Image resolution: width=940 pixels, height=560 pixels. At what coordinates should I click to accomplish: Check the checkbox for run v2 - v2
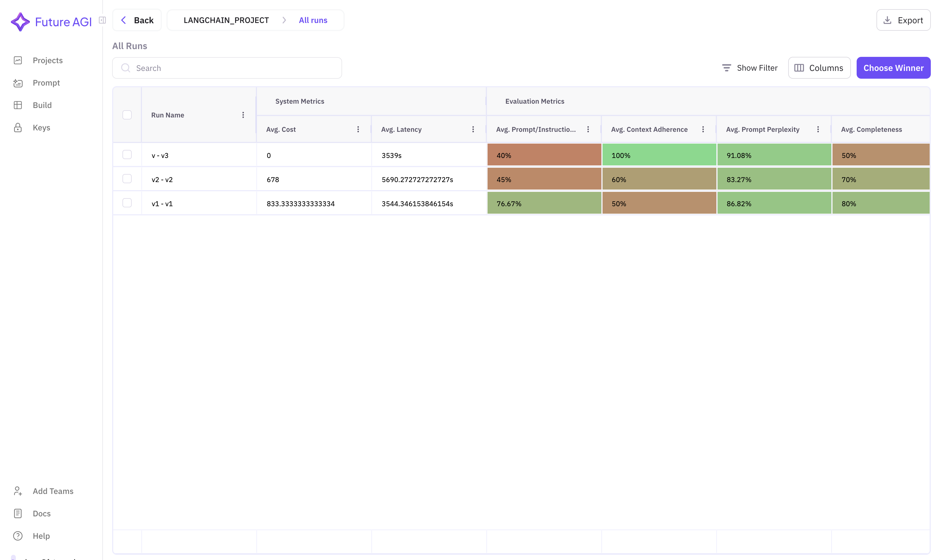click(127, 179)
